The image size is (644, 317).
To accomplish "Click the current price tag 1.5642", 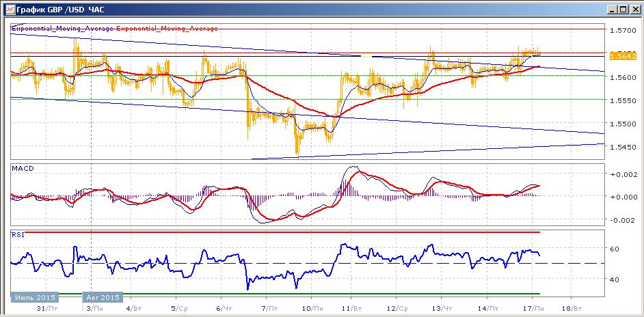I will [623, 56].
